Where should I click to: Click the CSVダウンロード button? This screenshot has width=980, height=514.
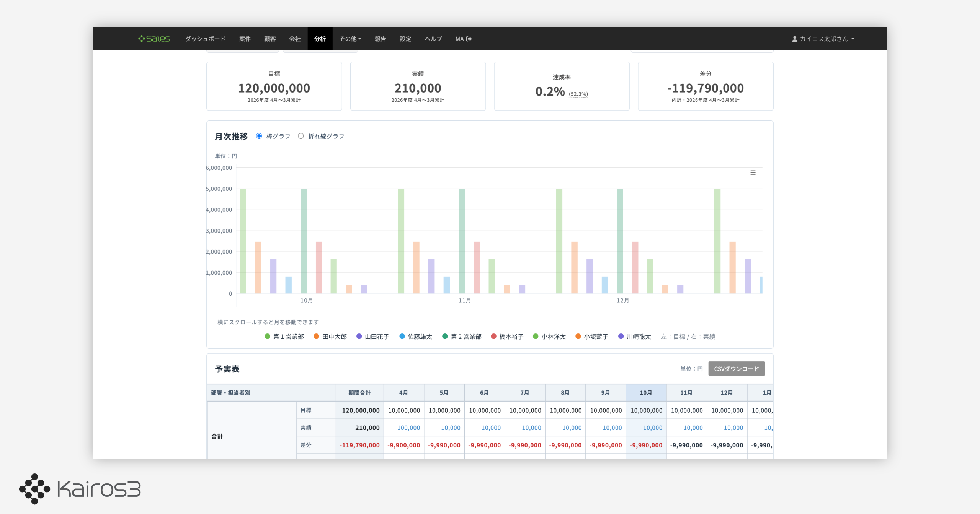point(737,369)
